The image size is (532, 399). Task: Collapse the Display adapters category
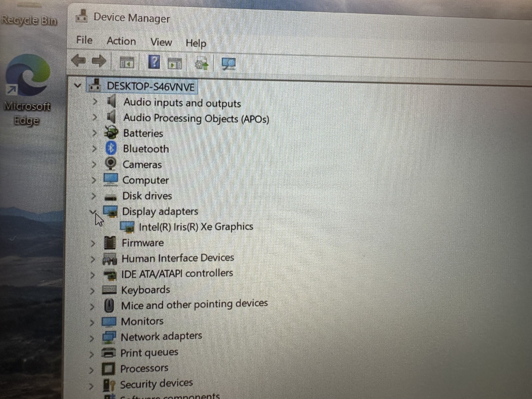click(93, 211)
